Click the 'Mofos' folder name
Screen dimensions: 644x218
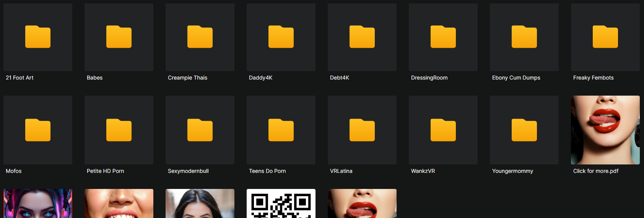pos(13,171)
